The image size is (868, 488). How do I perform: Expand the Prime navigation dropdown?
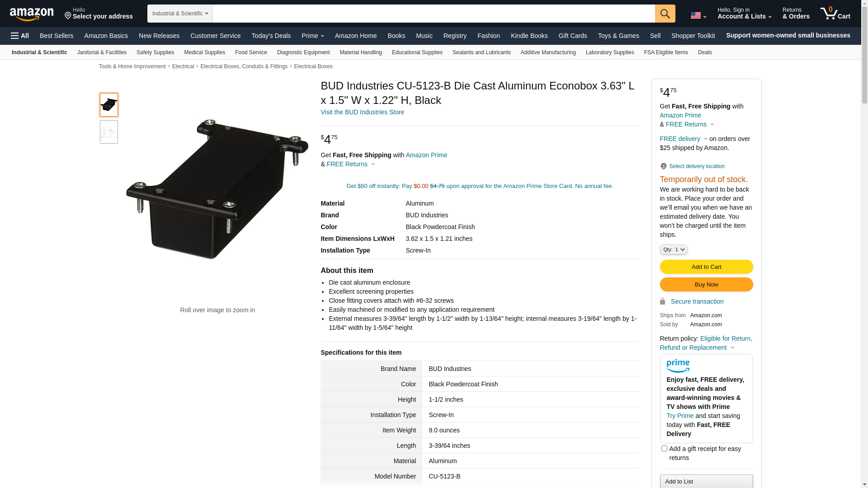313,36
